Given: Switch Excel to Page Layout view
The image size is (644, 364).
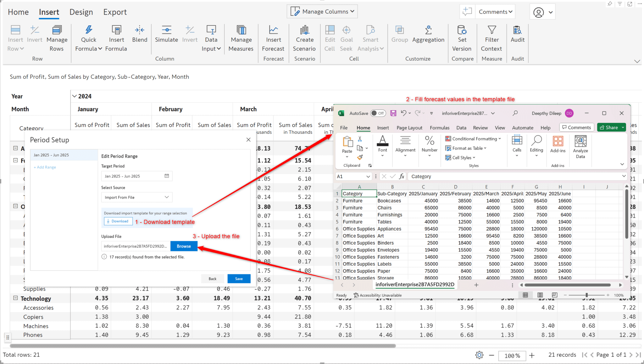Looking at the screenshot, I should pyautogui.click(x=540, y=295).
